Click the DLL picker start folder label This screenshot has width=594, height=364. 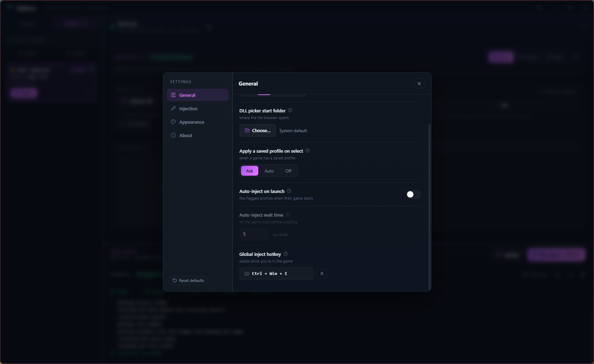[262, 111]
